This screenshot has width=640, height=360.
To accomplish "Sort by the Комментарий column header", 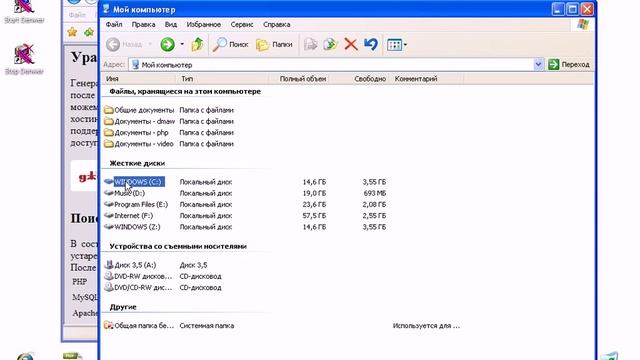I will 427,79.
